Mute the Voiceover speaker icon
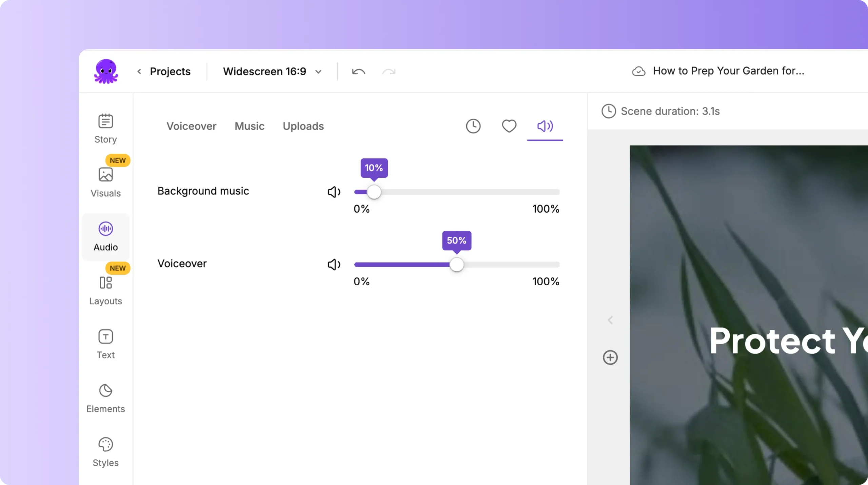868x485 pixels. click(x=334, y=265)
